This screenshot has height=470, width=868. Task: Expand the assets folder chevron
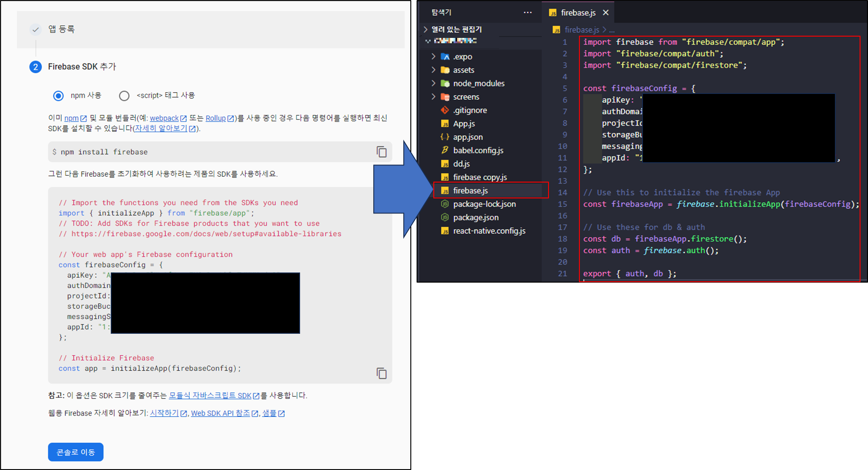pyautogui.click(x=433, y=70)
